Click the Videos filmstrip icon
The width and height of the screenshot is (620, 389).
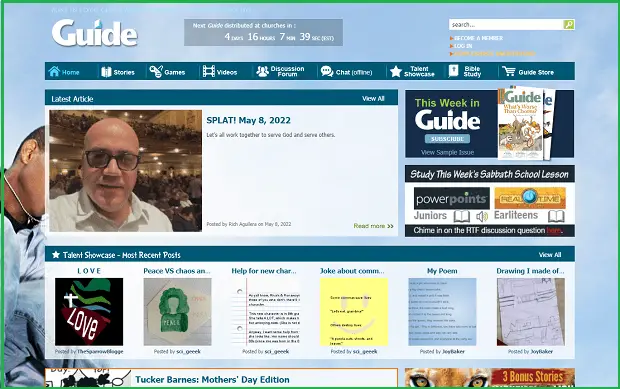[x=208, y=72]
